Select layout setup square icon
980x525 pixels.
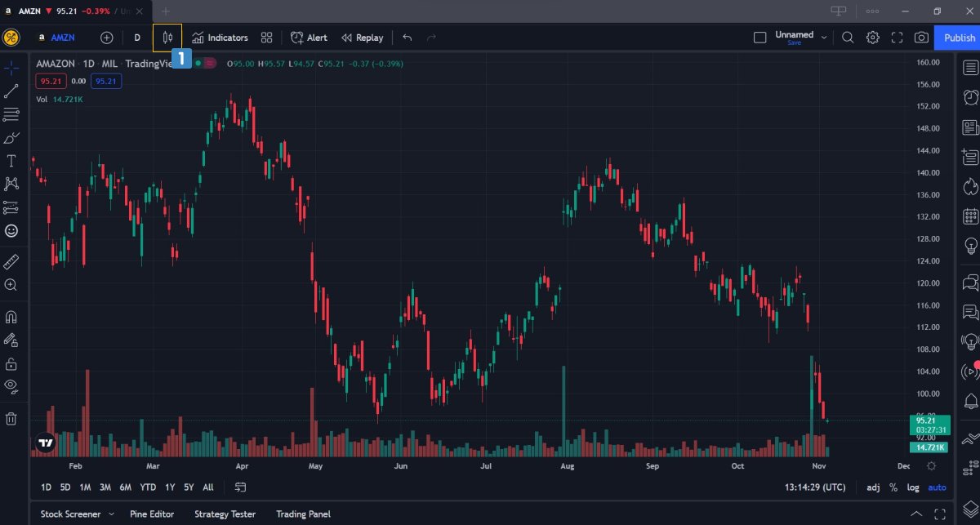point(759,38)
